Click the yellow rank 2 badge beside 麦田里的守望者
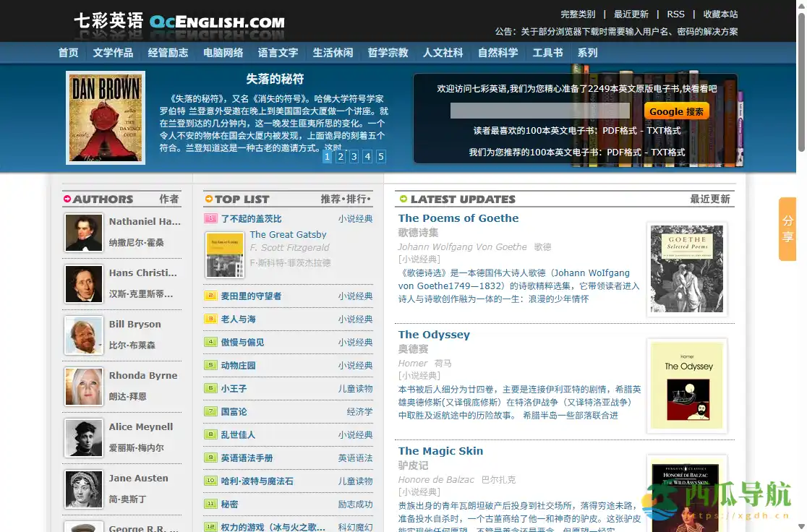The image size is (807, 532). 211,295
